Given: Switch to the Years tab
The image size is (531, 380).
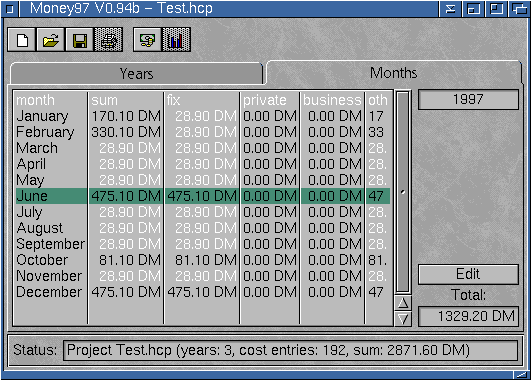Looking at the screenshot, I should click(136, 73).
